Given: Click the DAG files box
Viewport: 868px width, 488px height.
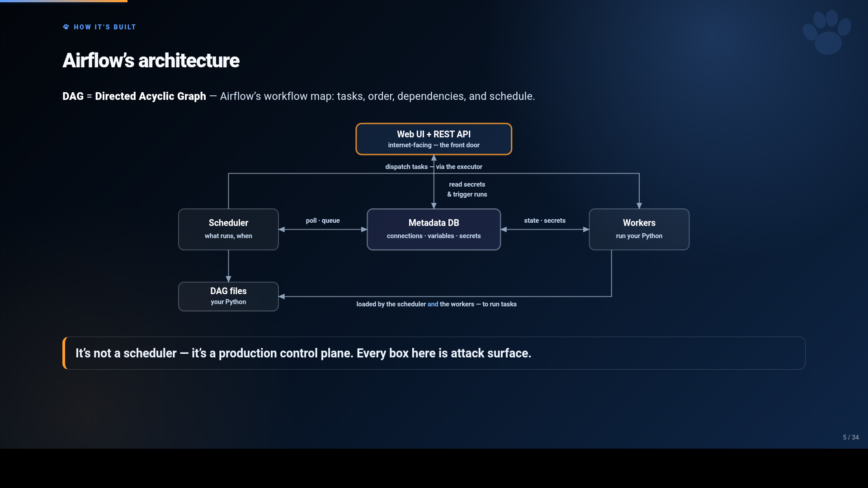Looking at the screenshot, I should click(x=228, y=296).
